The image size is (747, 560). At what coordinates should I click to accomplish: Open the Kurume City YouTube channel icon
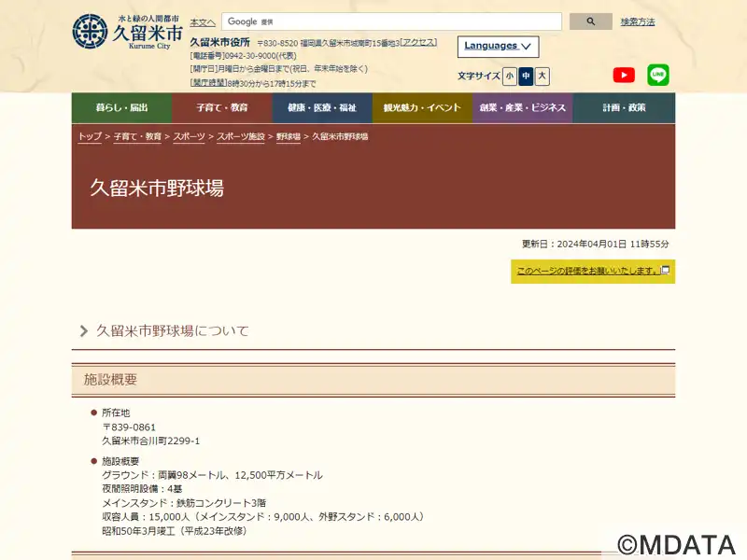pos(624,76)
